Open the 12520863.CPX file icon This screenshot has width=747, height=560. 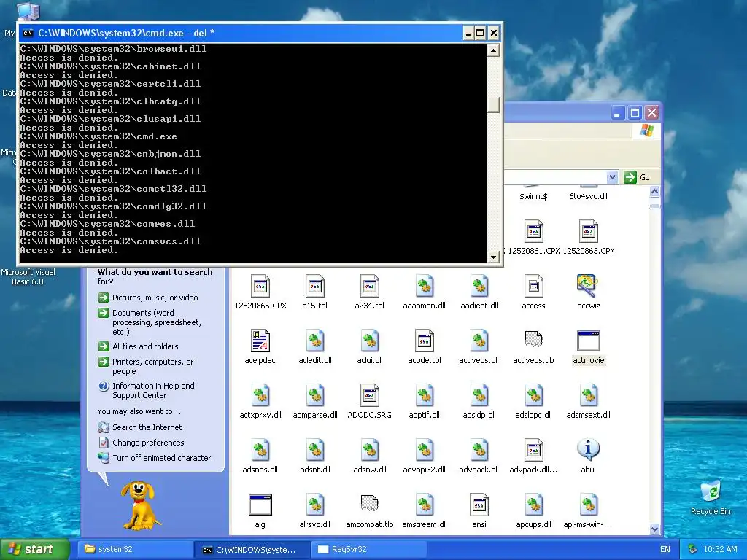click(589, 231)
